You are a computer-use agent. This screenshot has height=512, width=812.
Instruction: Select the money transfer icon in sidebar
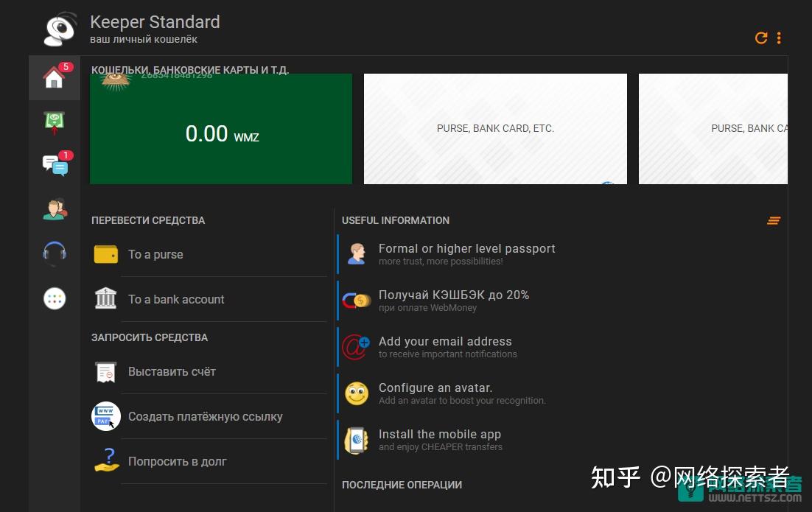pos(54,122)
